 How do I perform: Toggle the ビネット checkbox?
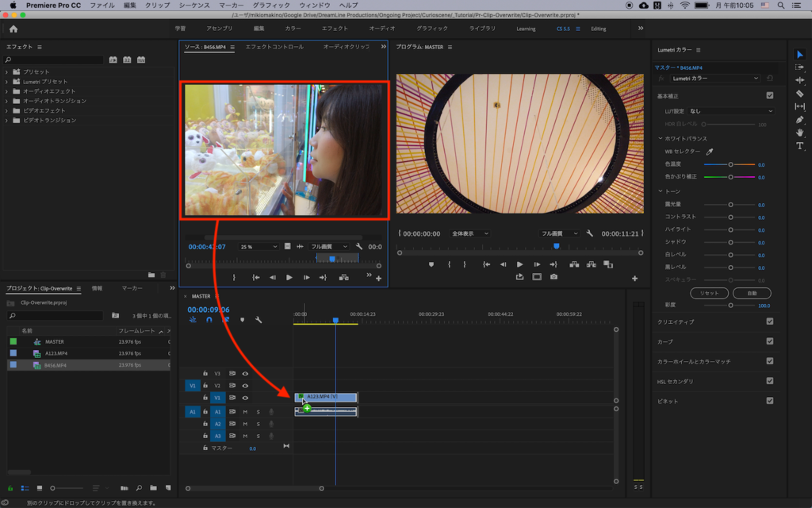769,401
